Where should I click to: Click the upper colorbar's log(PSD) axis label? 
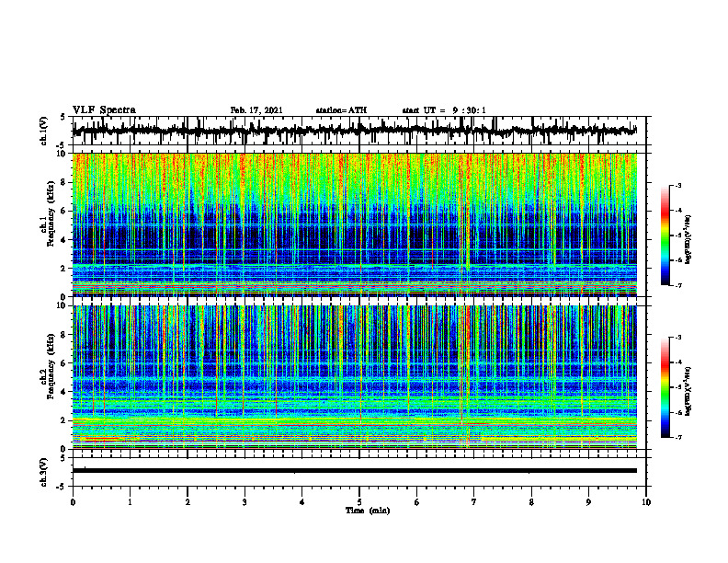(x=688, y=239)
